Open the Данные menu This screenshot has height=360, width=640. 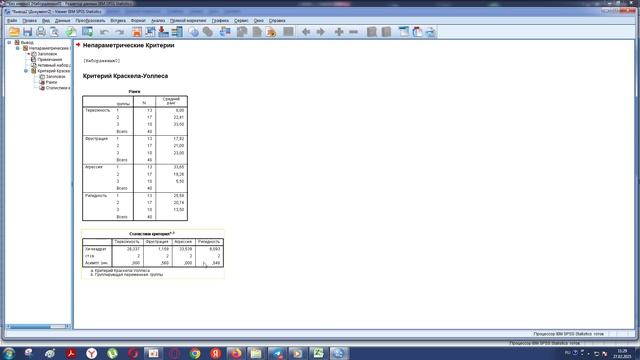(x=62, y=20)
